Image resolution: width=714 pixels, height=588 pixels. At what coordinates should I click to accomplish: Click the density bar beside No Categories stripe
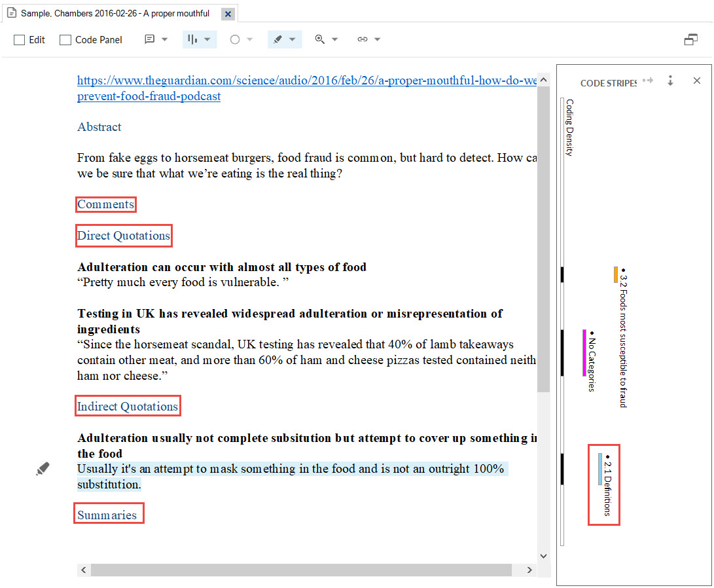(x=562, y=353)
